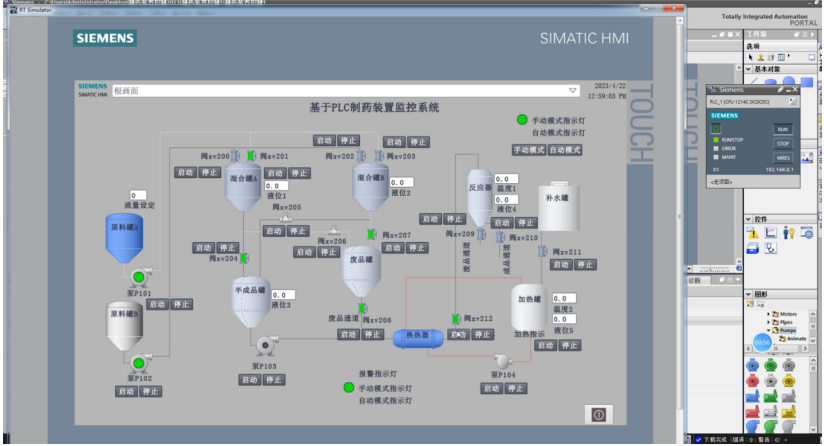824x446 pixels.
Task: Select the arrow selection tool in toolbox
Action: tap(751, 57)
